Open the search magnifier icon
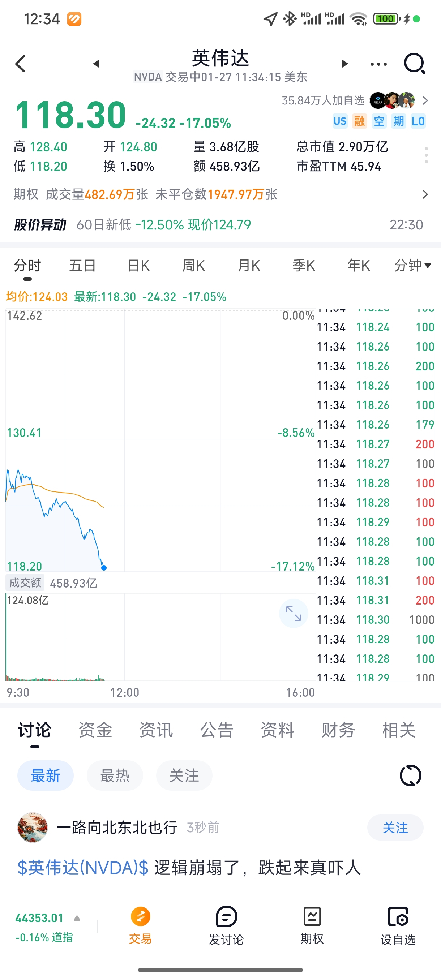The image size is (441, 980). pyautogui.click(x=414, y=64)
